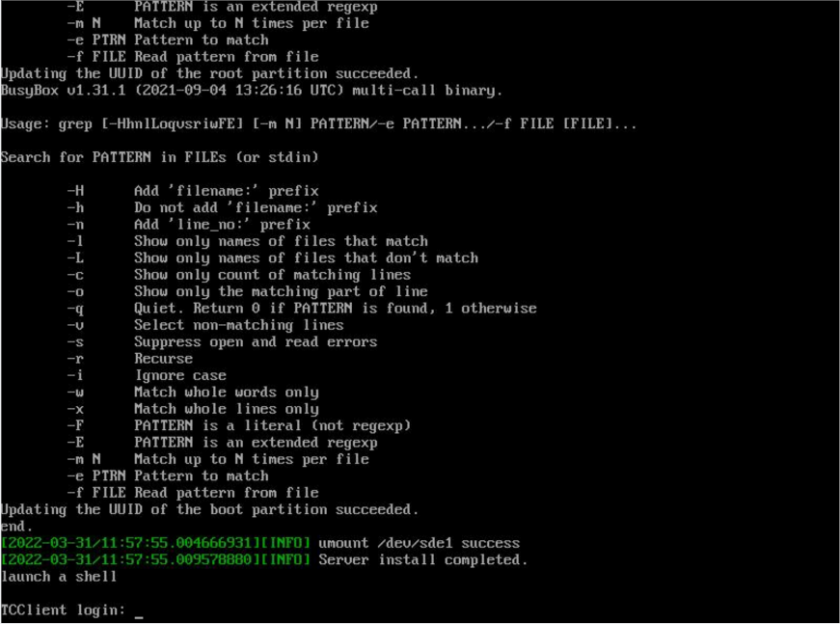Click the BusyBox v1.31.1 version line

pos(252,91)
